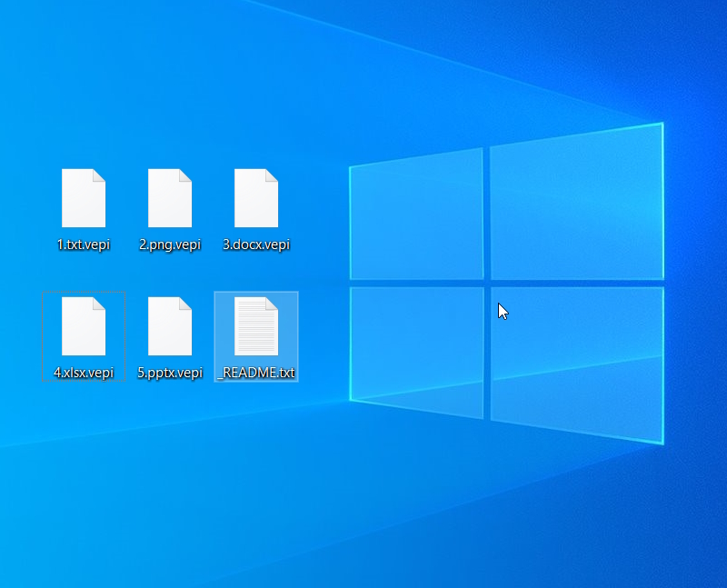Select the _README.txt text document icon
727x588 pixels.
pyautogui.click(x=256, y=326)
